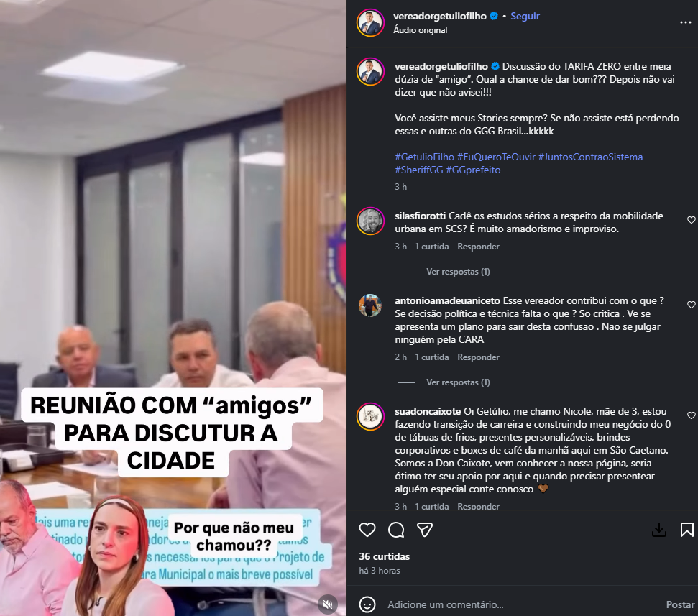The height and width of the screenshot is (616, 698).
Task: Open the #GetulioFilho hashtag
Action: 424,157
